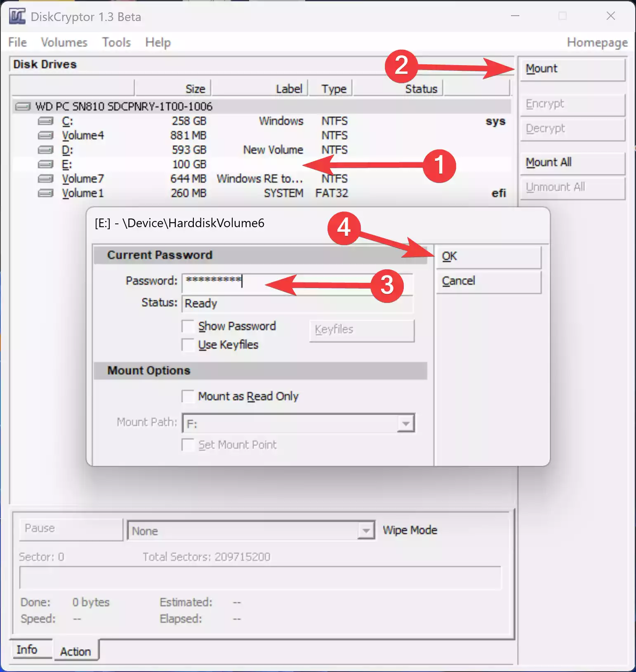
Task: Click the Total Sectors: 209715200 text
Action: [x=206, y=557]
